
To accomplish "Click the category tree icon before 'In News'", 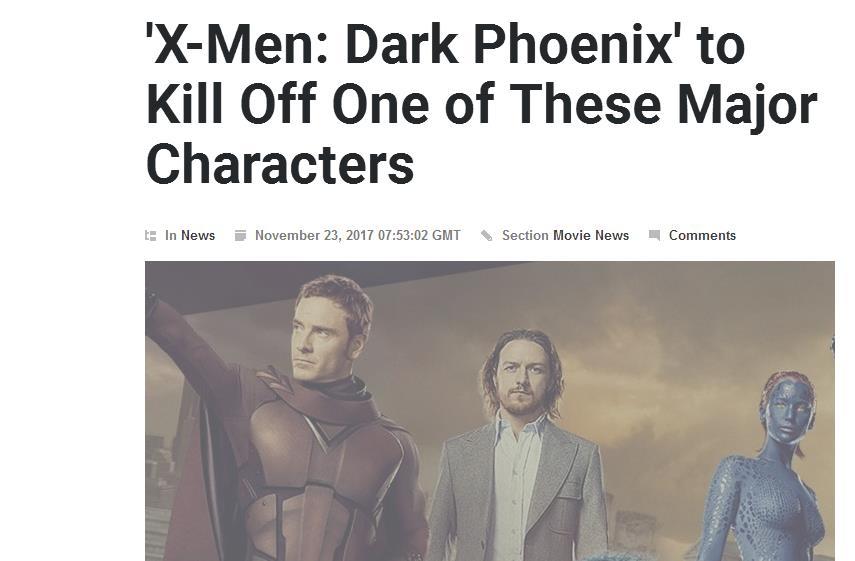I will (150, 236).
